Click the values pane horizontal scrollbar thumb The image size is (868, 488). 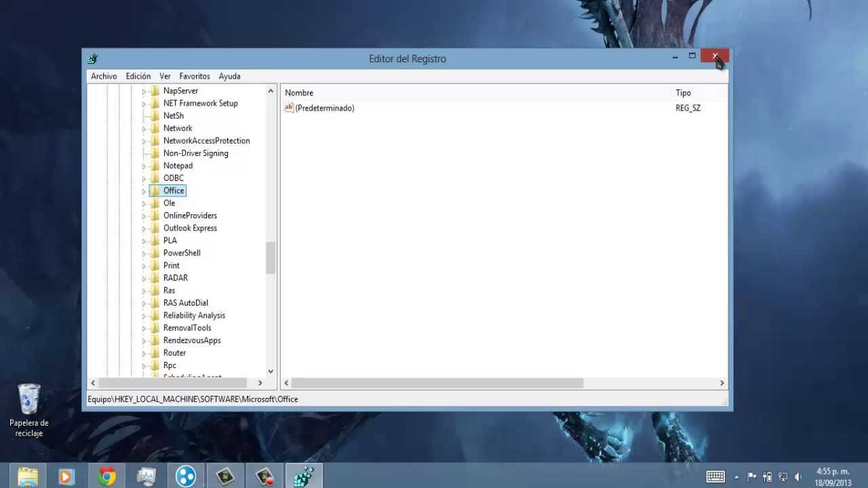point(437,383)
